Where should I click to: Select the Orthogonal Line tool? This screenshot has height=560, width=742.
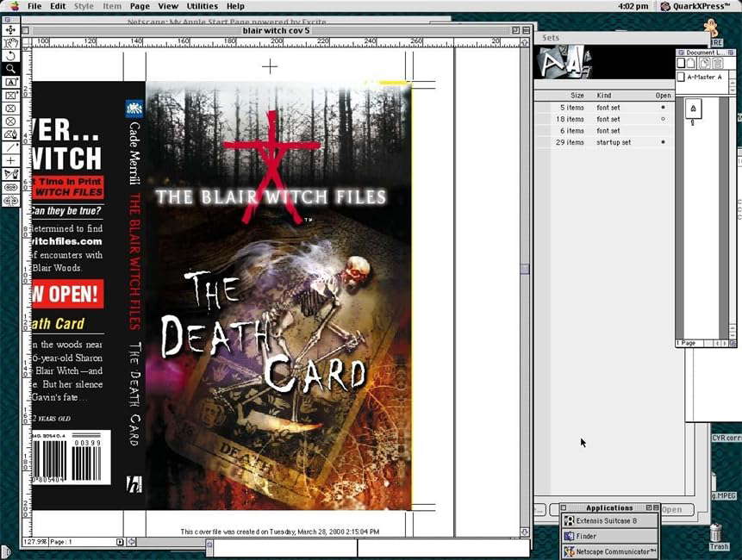point(10,161)
